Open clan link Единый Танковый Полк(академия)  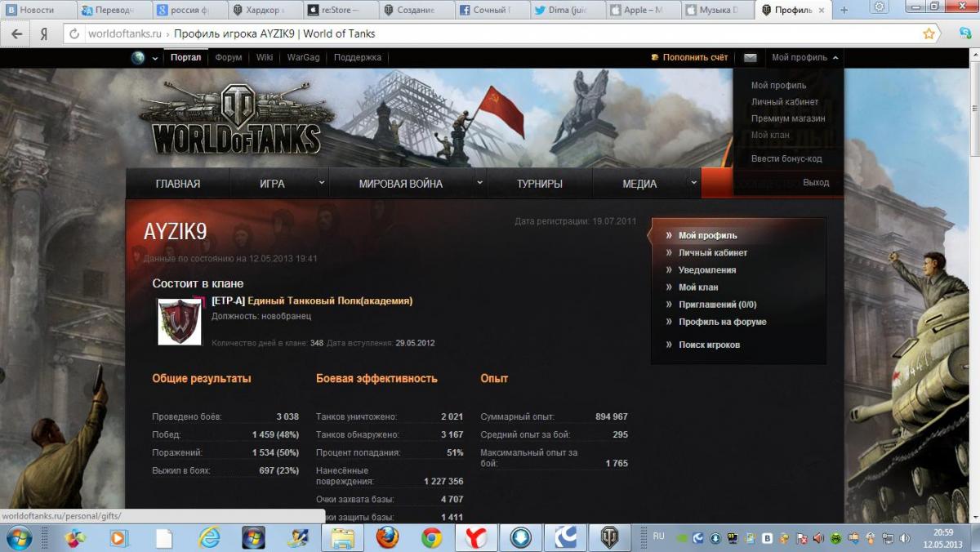point(330,301)
